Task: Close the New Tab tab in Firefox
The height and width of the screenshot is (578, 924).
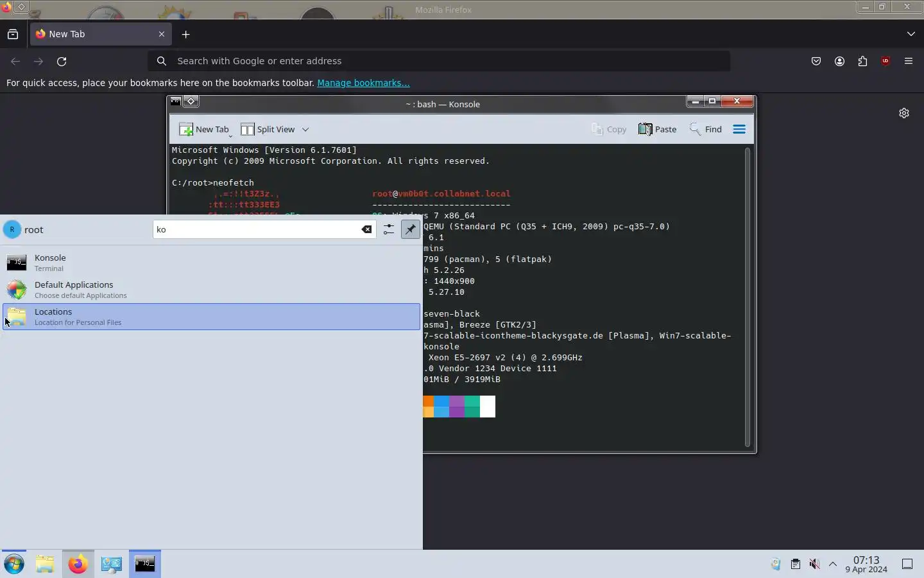Action: 162,34
